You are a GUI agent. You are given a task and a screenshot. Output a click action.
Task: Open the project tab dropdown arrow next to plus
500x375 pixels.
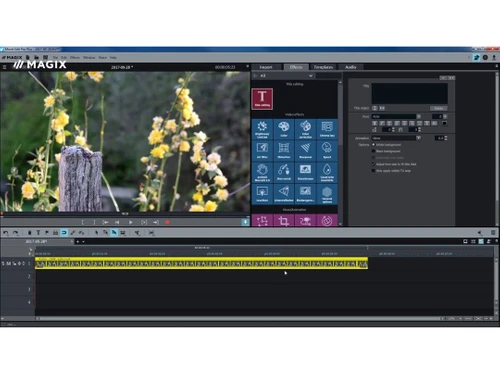[83, 242]
